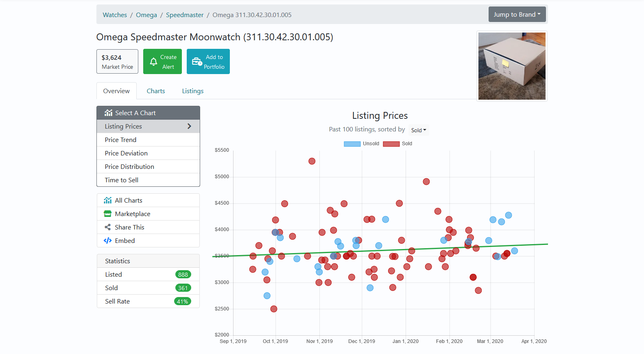The image size is (644, 354).
Task: Click the All Charts bar-chart icon
Action: pyautogui.click(x=108, y=200)
